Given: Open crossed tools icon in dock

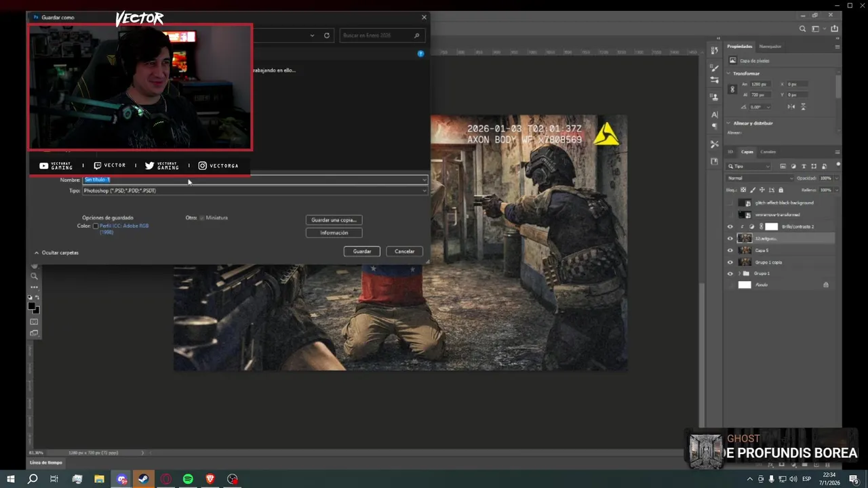Looking at the screenshot, I should (715, 144).
